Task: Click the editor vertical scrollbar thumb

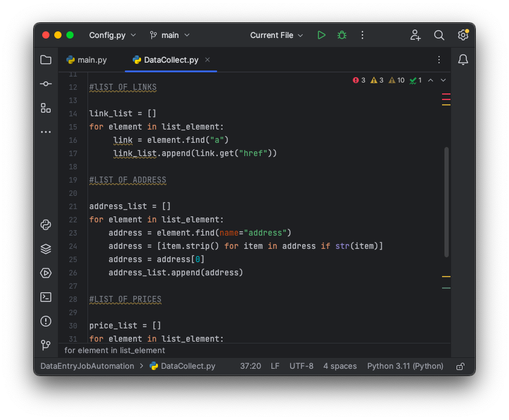Action: (x=447, y=202)
